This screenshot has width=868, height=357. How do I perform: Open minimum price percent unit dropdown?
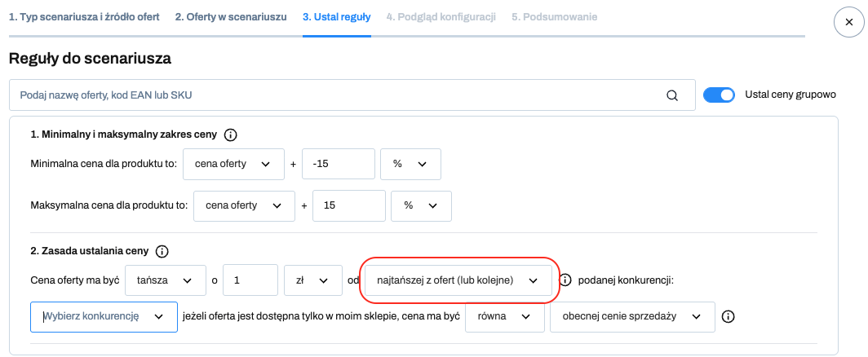(x=411, y=164)
